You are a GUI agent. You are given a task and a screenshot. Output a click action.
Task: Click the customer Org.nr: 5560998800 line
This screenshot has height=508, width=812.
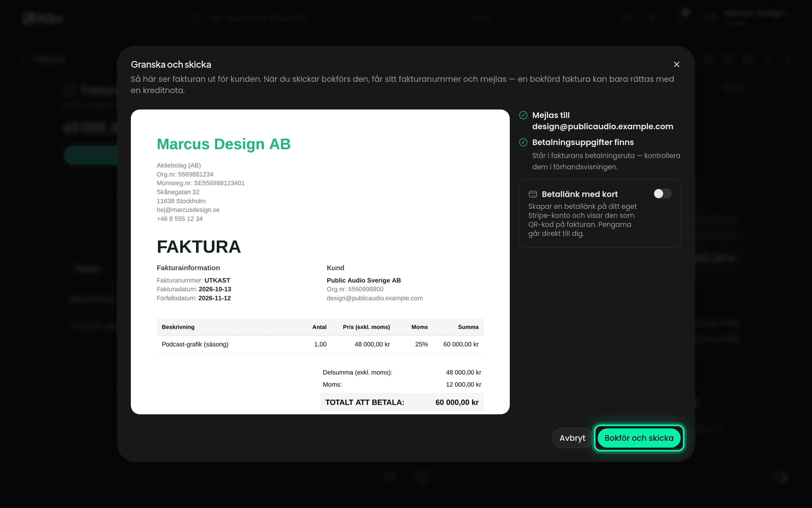pos(355,289)
